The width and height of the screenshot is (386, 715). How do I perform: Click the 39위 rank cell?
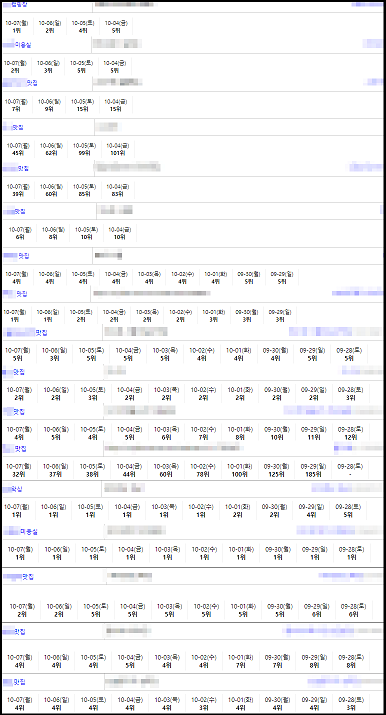(x=18, y=194)
